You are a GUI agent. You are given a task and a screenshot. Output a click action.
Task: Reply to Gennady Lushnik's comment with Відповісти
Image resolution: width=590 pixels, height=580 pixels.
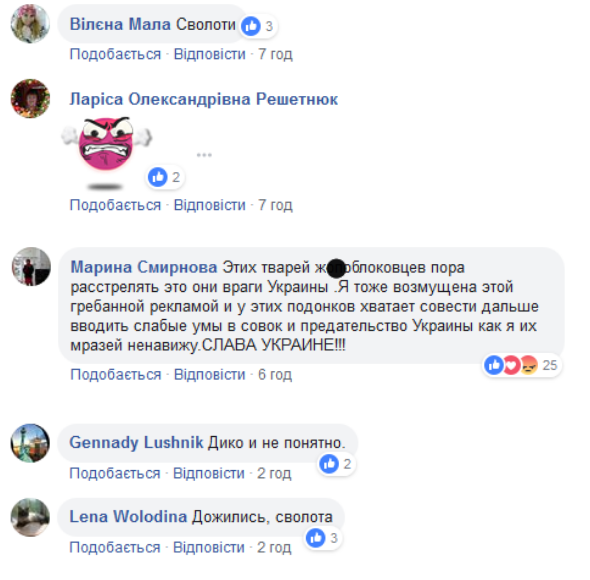[x=209, y=473]
